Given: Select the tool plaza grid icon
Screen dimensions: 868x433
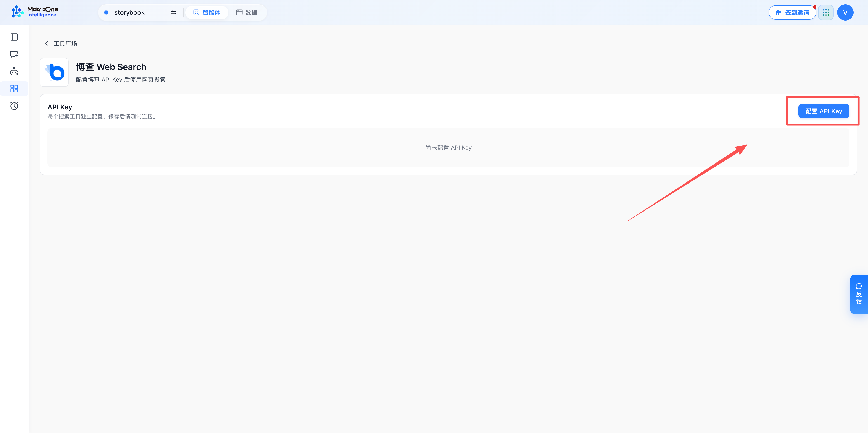Looking at the screenshot, I should tap(14, 89).
